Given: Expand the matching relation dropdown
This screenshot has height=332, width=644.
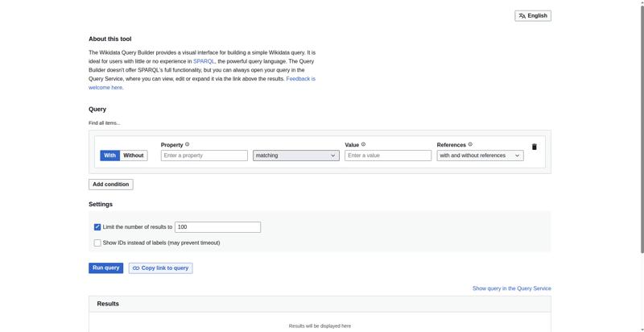Looking at the screenshot, I should pos(295,156).
